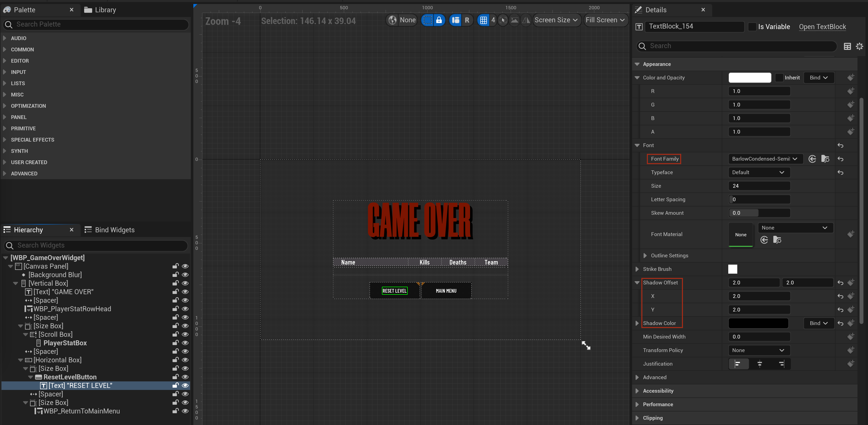Open white Color and Opacity swatch
868x425 pixels.
(750, 77)
